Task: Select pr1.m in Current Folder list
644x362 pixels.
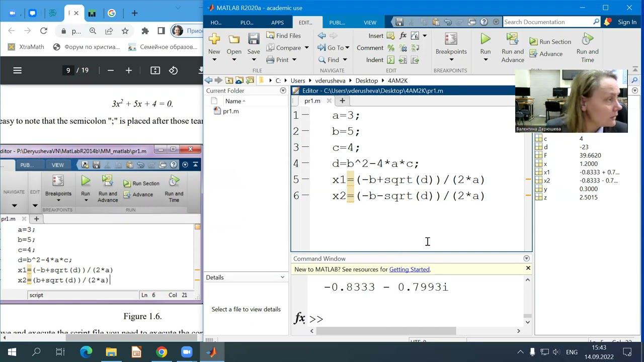Action: tap(230, 111)
